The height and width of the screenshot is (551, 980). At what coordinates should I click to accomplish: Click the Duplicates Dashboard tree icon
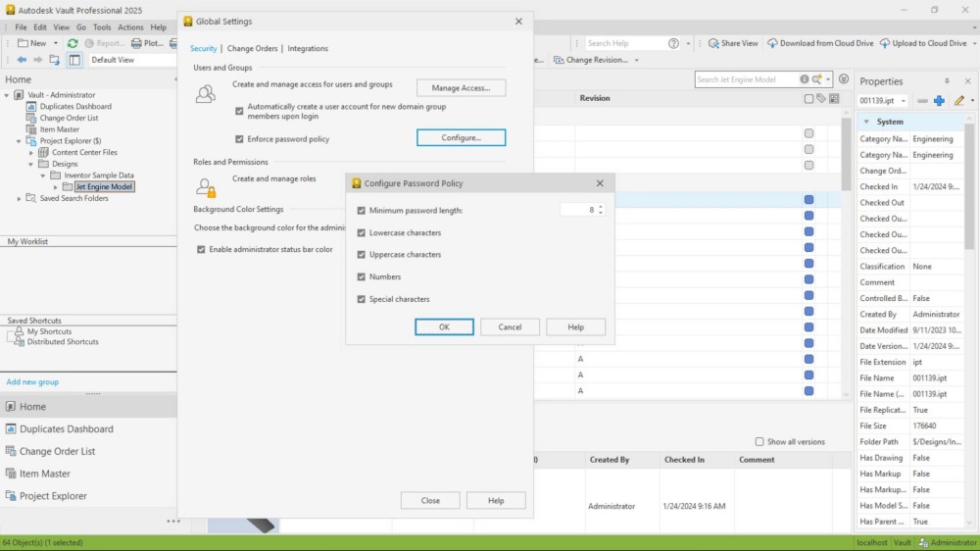[x=30, y=106]
